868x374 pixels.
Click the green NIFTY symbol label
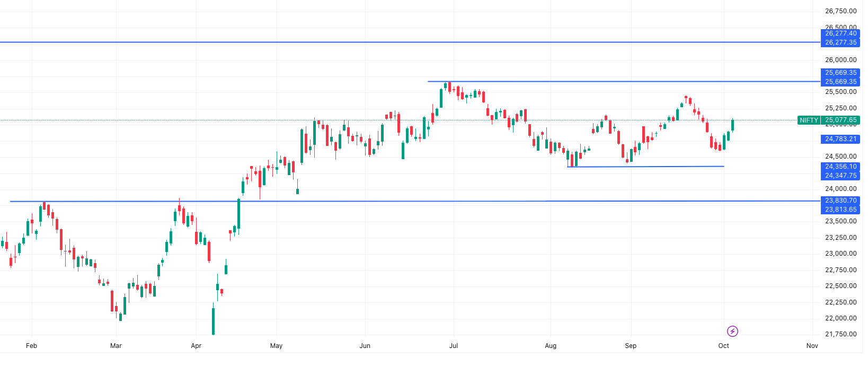[x=809, y=120]
